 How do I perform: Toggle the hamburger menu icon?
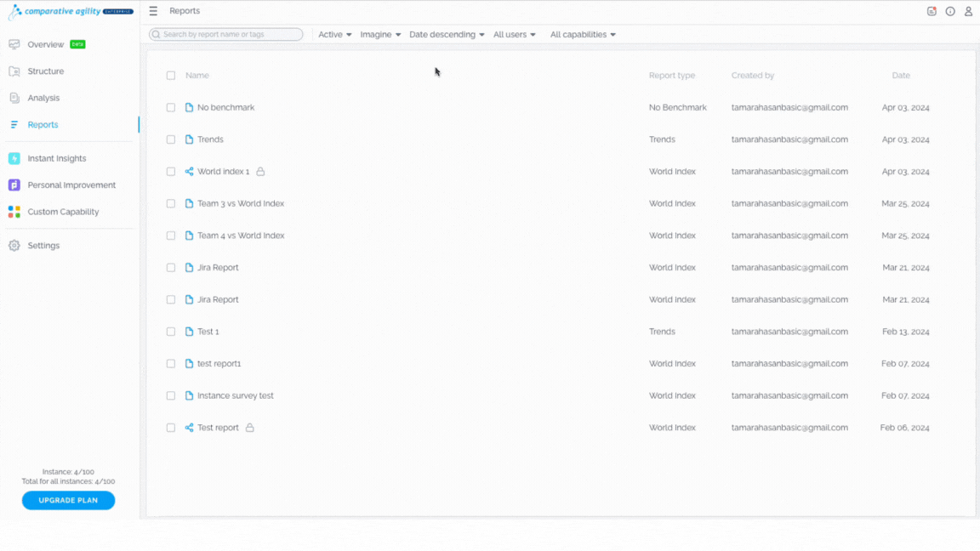153,11
